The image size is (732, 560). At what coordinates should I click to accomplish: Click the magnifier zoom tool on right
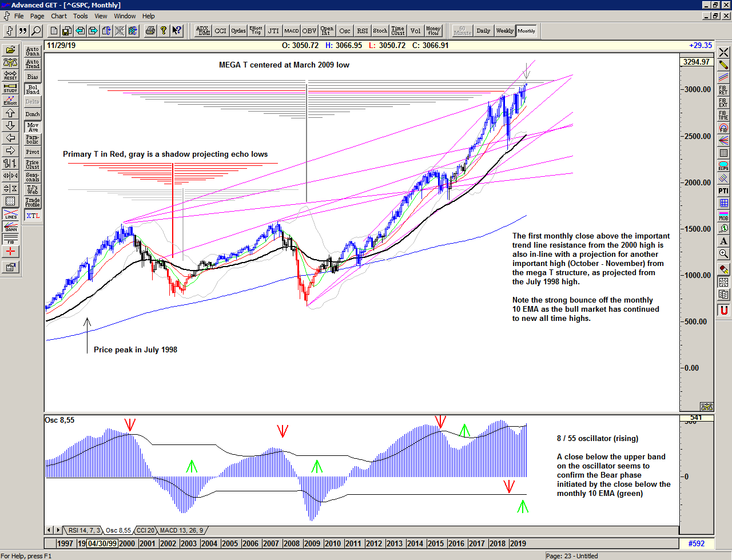(723, 253)
